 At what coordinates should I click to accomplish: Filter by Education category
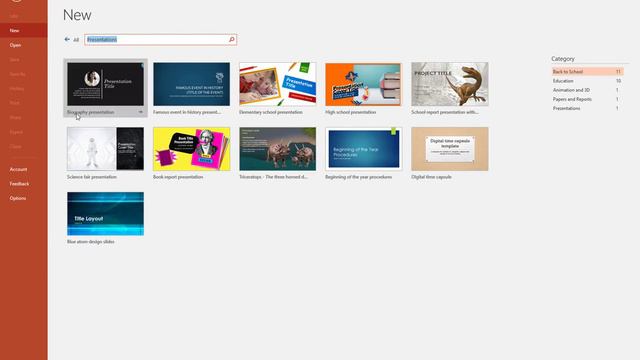[x=587, y=81]
